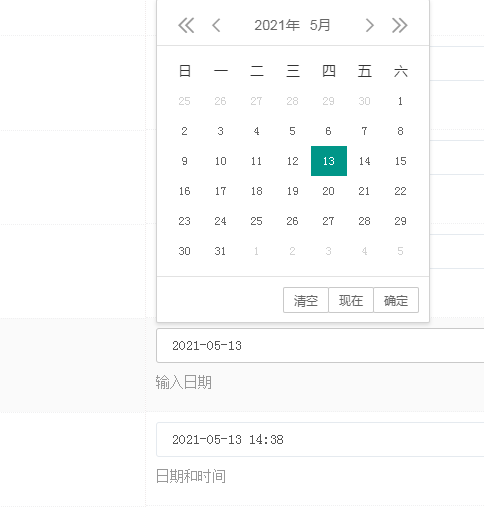Select highlighted date 13
The width and height of the screenshot is (484, 507).
click(329, 161)
